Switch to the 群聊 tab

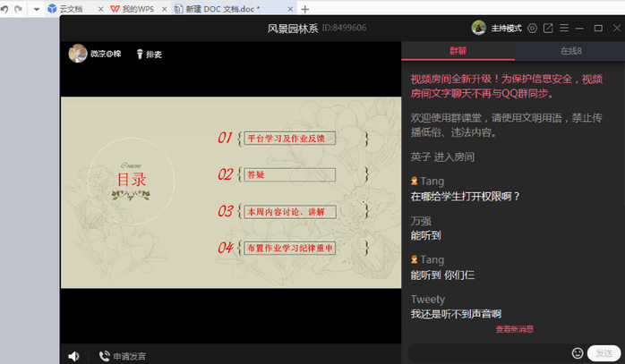tap(457, 51)
